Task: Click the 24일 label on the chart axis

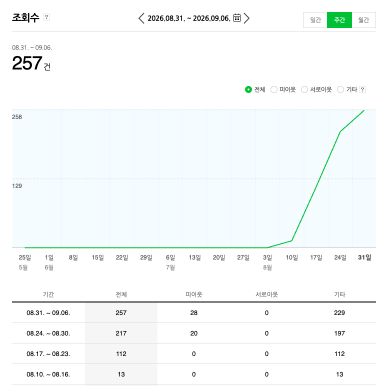Action: pos(340,257)
